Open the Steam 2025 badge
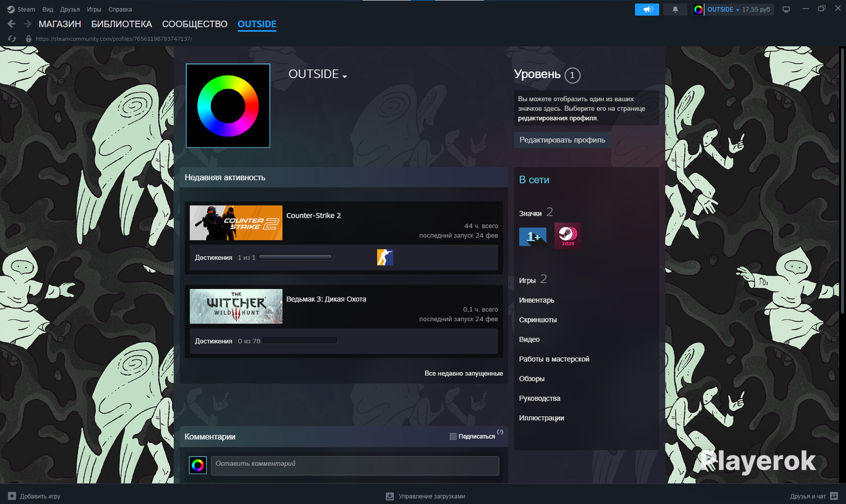 (x=568, y=236)
